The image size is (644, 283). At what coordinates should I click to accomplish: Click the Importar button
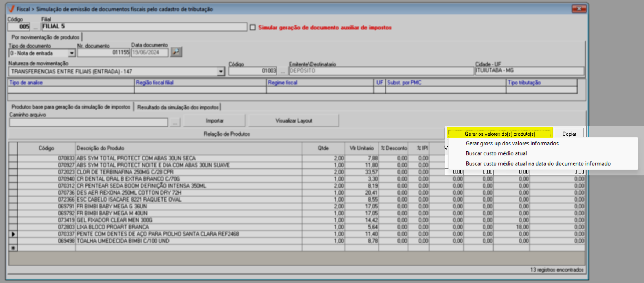(x=215, y=121)
